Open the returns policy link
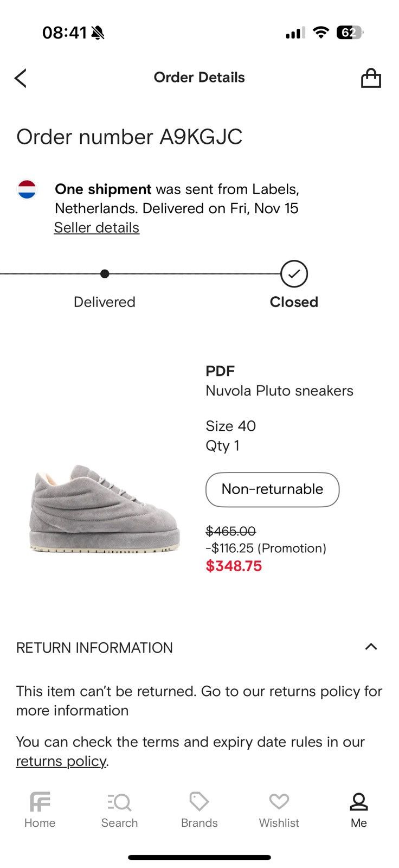Viewport: 399px width, 868px height. coord(61,761)
